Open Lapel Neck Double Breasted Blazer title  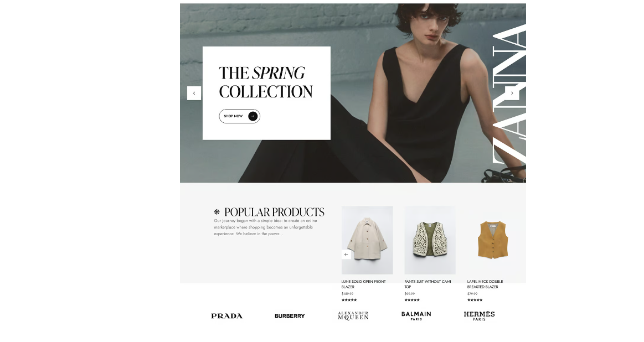pos(485,284)
